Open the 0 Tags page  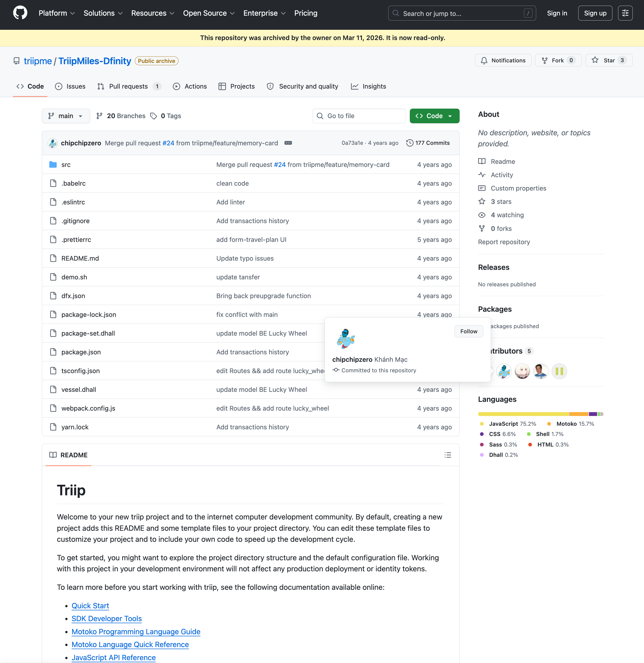166,116
